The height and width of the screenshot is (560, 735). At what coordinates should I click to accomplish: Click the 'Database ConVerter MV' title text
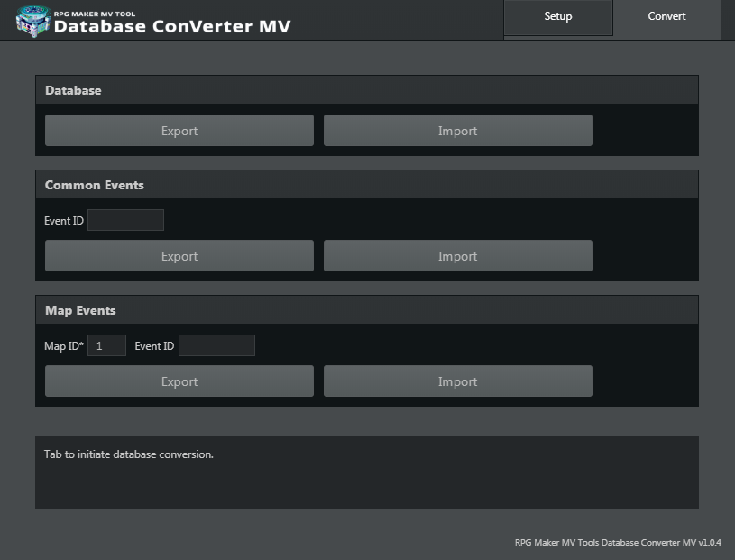click(172, 26)
